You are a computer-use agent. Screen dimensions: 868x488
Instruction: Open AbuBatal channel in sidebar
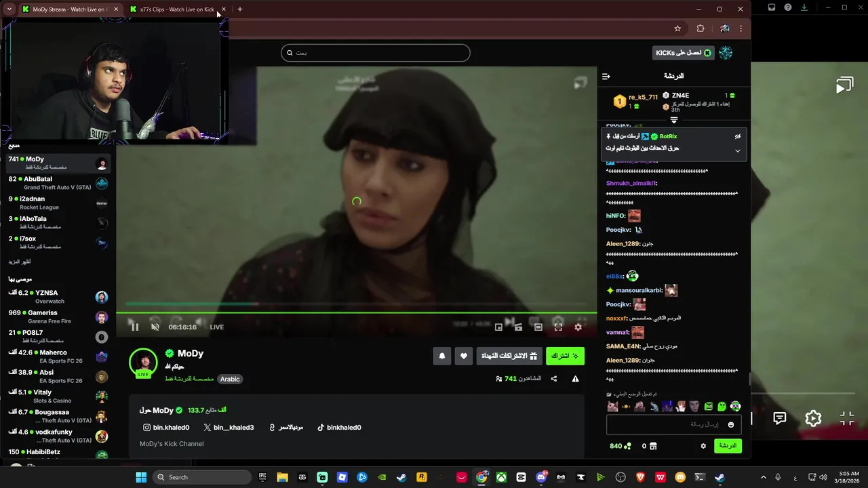coord(58,183)
